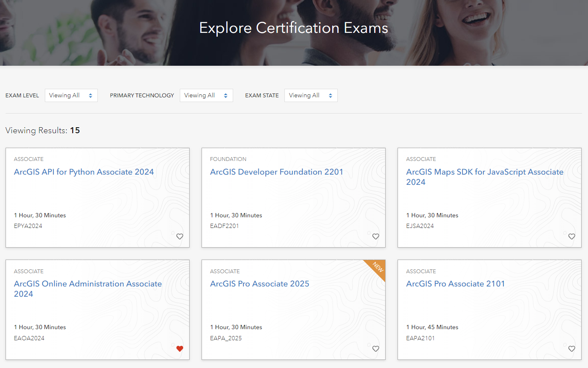
Task: Open the ArcGIS Developer Foundation 2201 link
Action: 276,172
